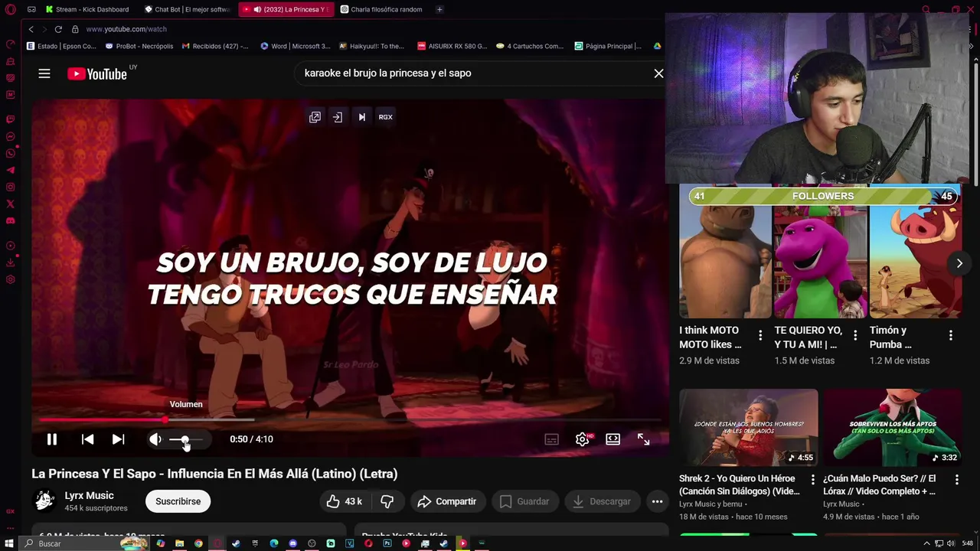980x551 pixels.
Task: Open sidebar Settings gear
Action: click(x=10, y=280)
